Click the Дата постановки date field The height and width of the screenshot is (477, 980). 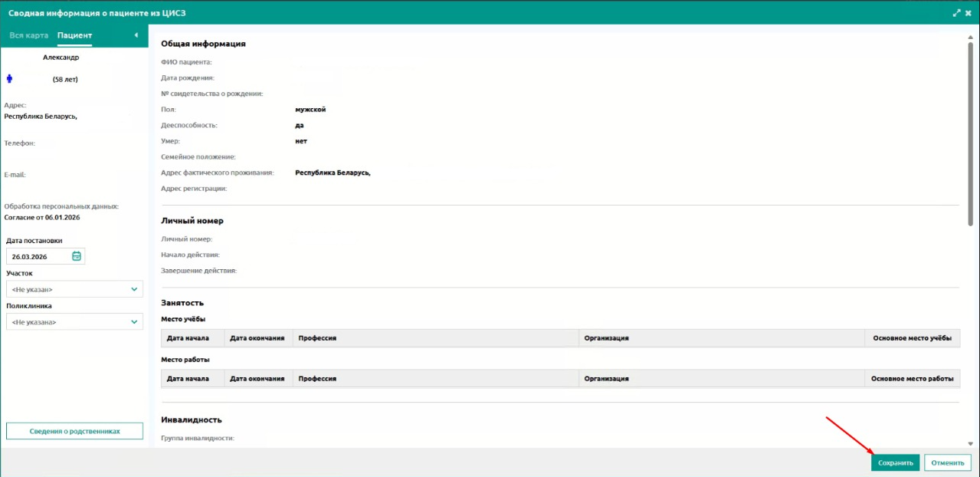coord(45,256)
